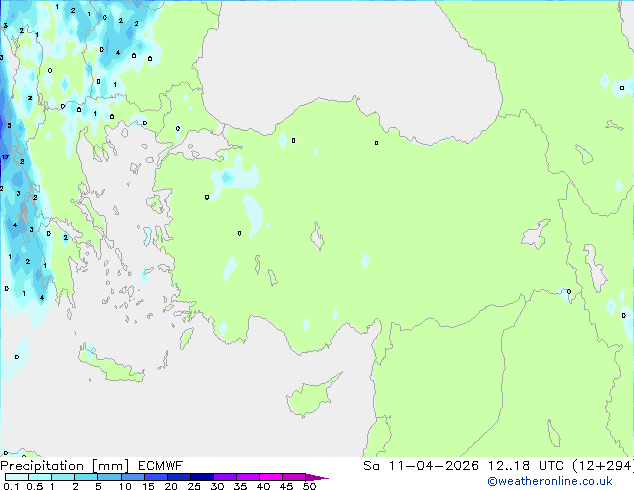
Task: Click the legend label '10'
Action: click(125, 486)
